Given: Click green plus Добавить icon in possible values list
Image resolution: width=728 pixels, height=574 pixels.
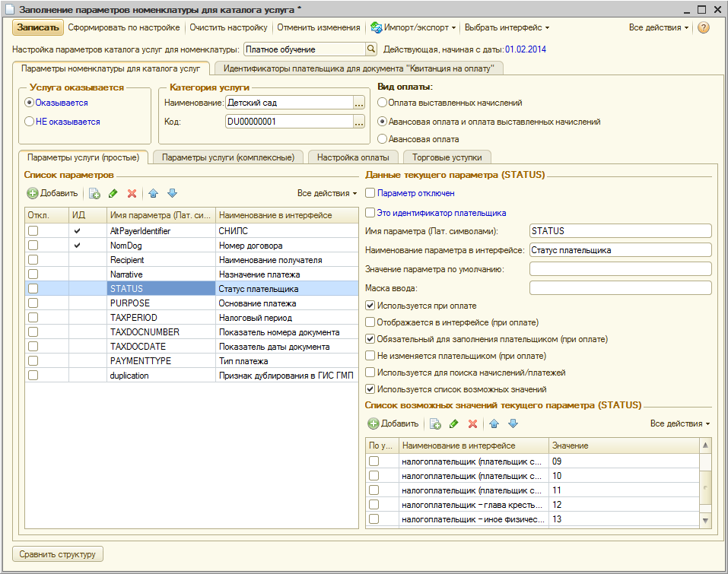Looking at the screenshot, I should 374,423.
